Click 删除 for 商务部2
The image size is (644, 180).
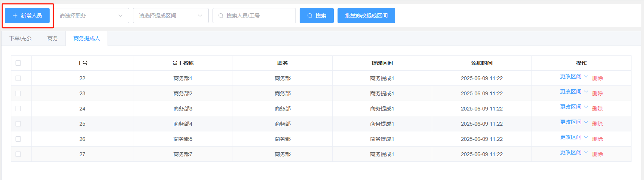597,93
